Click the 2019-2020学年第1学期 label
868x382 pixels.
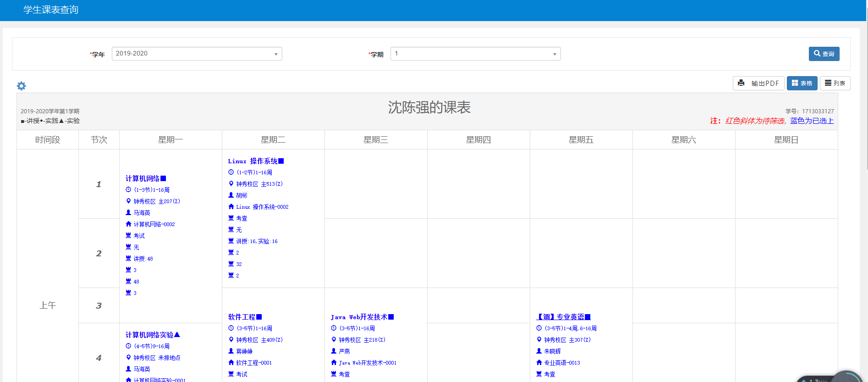coord(50,111)
